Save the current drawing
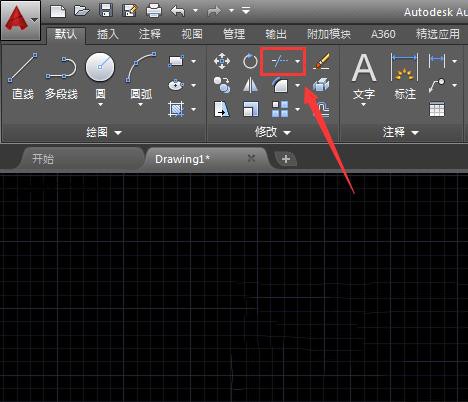This screenshot has height=402, width=468. point(106,10)
